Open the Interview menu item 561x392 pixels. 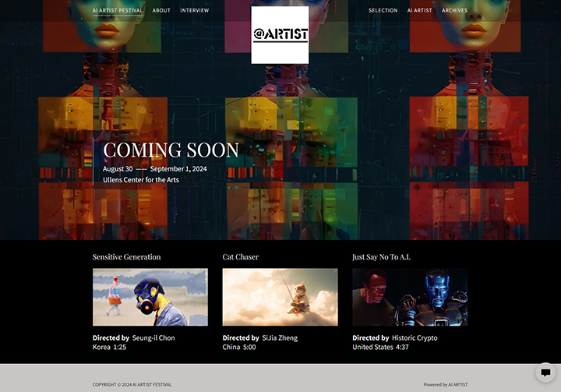(x=194, y=10)
